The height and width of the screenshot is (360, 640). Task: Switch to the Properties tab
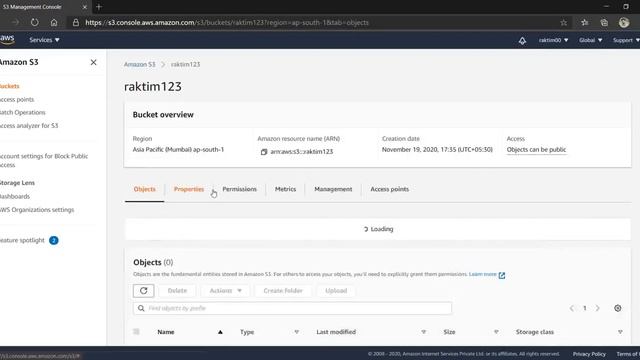189,189
